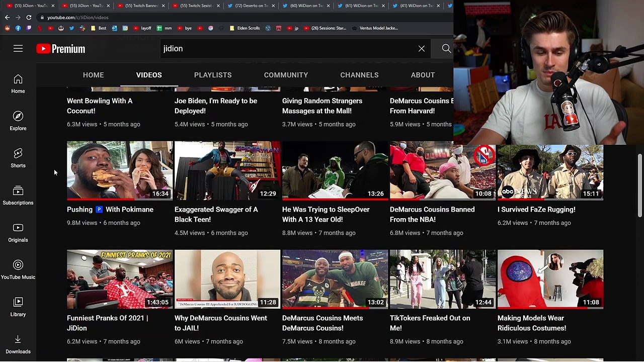Open Library in the sidebar

(18, 307)
